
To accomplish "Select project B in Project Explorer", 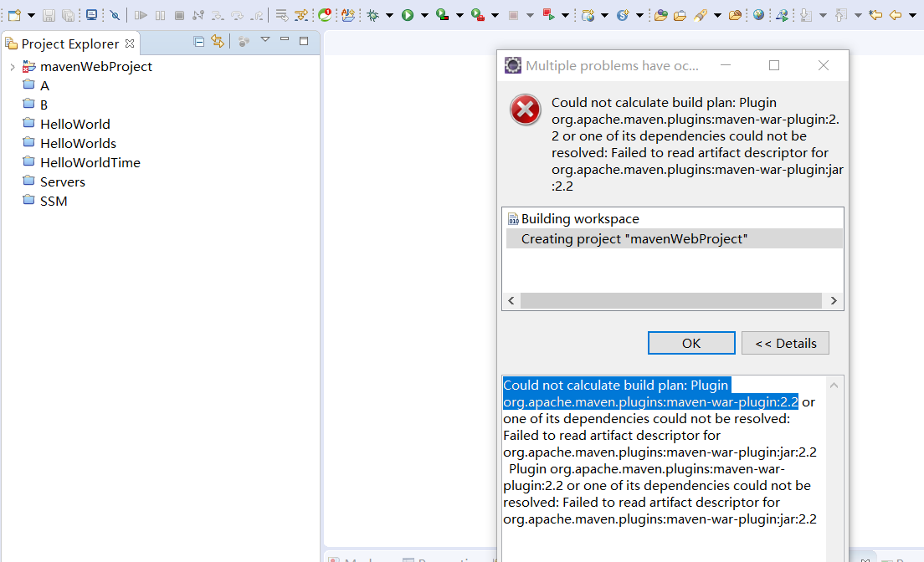I will (44, 105).
